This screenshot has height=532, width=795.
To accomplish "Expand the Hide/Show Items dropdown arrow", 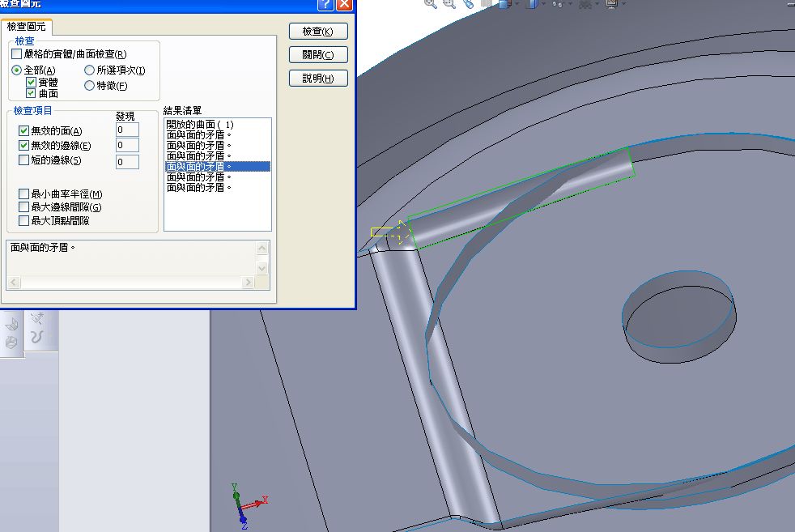I will coord(571,4).
